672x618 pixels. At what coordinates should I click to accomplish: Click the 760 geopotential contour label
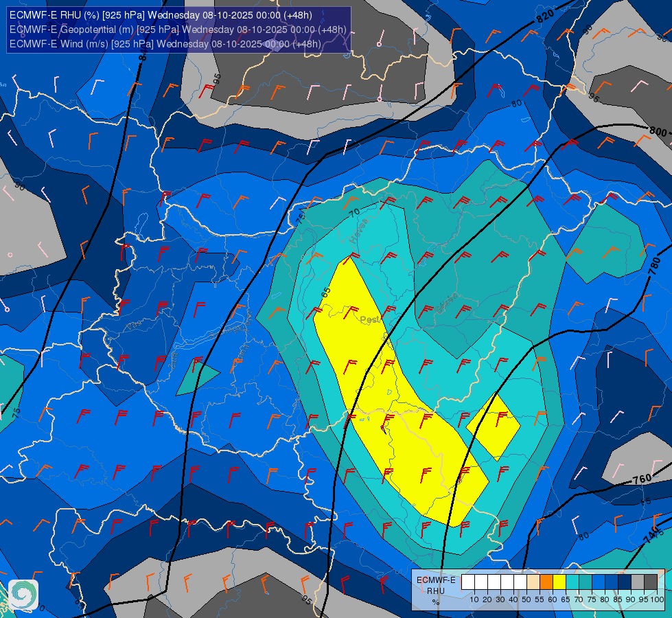[642, 479]
